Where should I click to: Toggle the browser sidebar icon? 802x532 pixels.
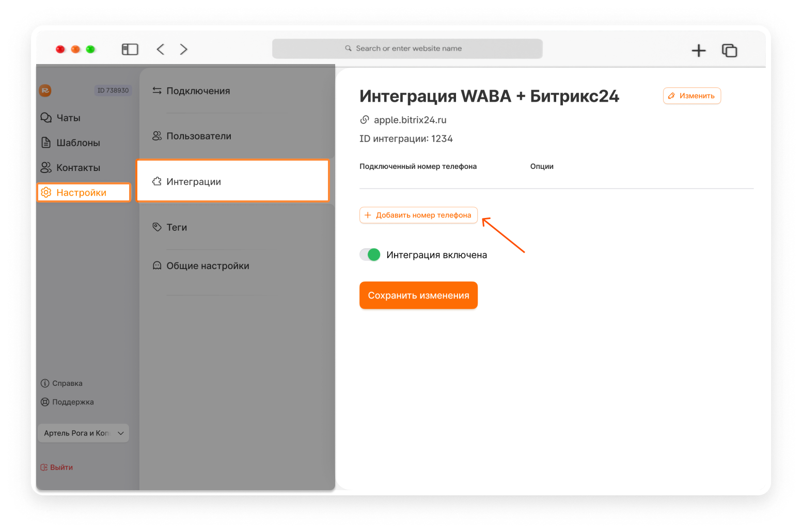click(130, 49)
